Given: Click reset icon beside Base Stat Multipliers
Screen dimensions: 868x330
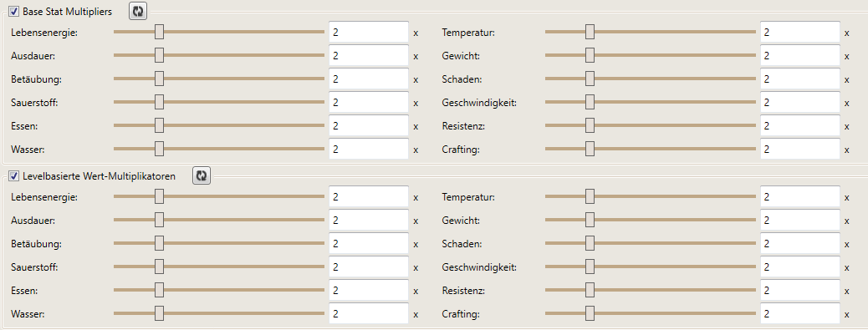Looking at the screenshot, I should [x=138, y=11].
